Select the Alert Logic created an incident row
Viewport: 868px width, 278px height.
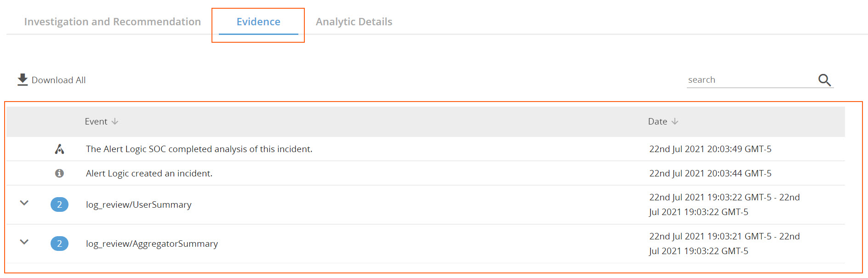pyautogui.click(x=149, y=173)
